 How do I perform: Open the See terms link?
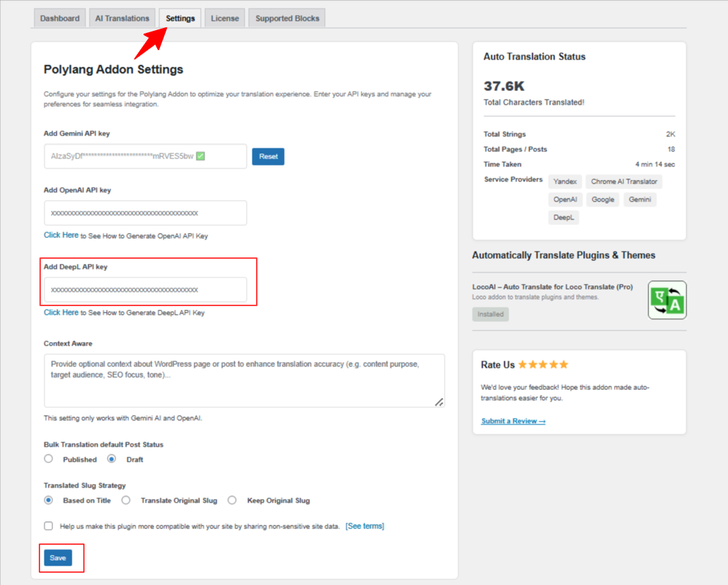[x=364, y=526]
